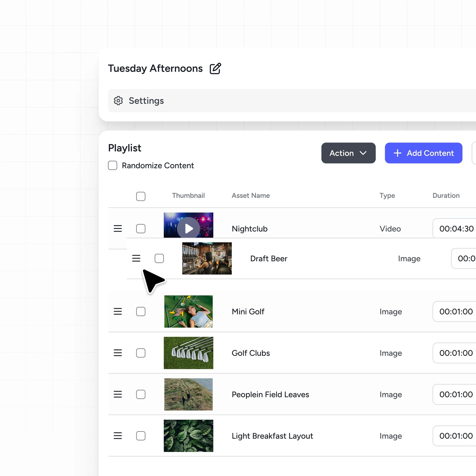Image resolution: width=476 pixels, height=476 pixels.
Task: Select the header checkbox to choose all assets
Action: coord(141,196)
